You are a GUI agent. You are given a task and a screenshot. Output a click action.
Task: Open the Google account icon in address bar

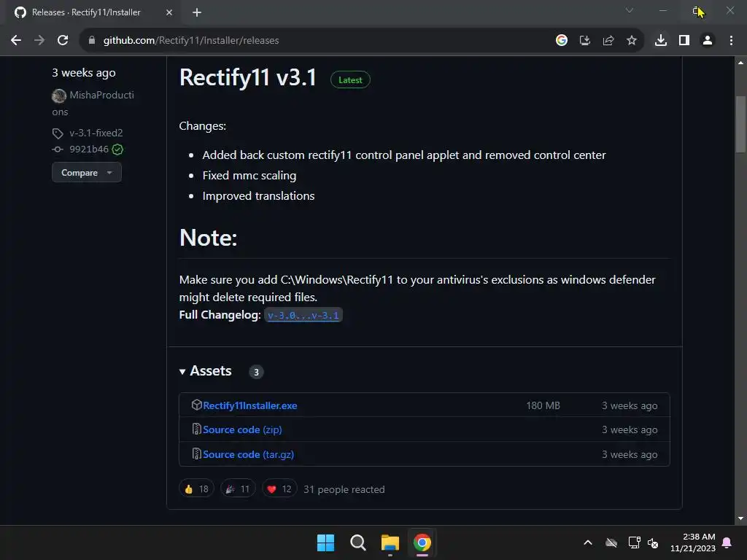click(x=562, y=41)
